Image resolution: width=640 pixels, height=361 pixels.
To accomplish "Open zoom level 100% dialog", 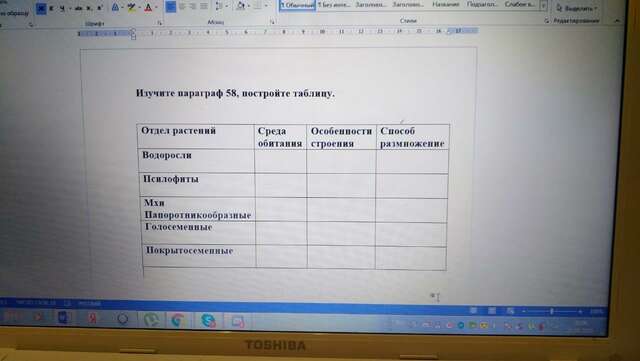I will tap(596, 312).
